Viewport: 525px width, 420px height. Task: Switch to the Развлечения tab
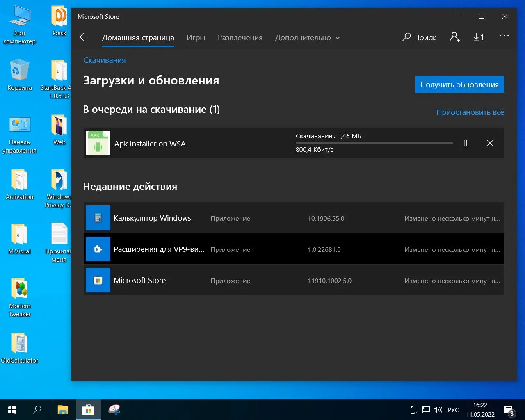pos(240,38)
